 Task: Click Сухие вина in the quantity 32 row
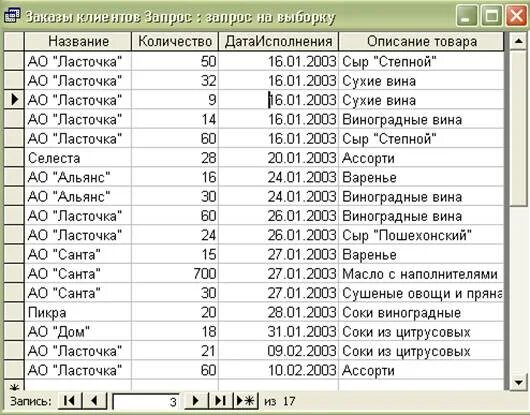421,80
